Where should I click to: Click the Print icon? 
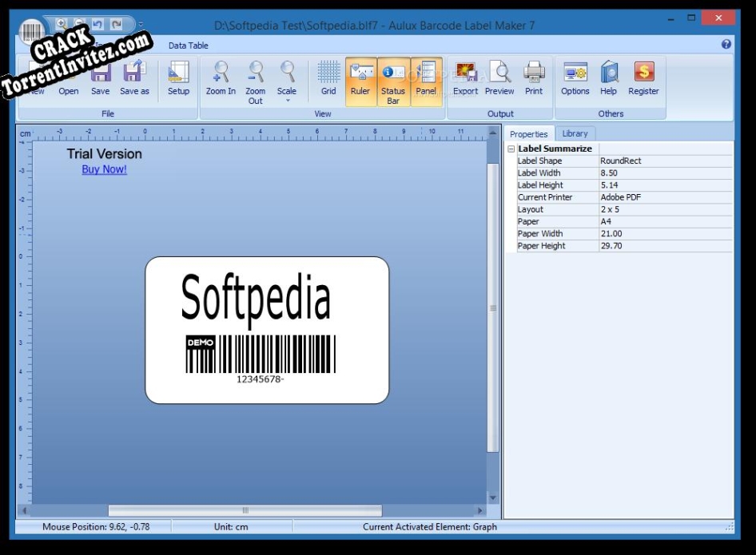tap(533, 77)
